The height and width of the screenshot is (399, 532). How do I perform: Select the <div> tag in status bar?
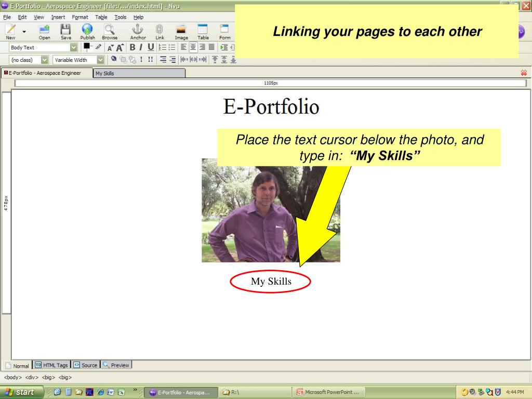pyautogui.click(x=32, y=377)
